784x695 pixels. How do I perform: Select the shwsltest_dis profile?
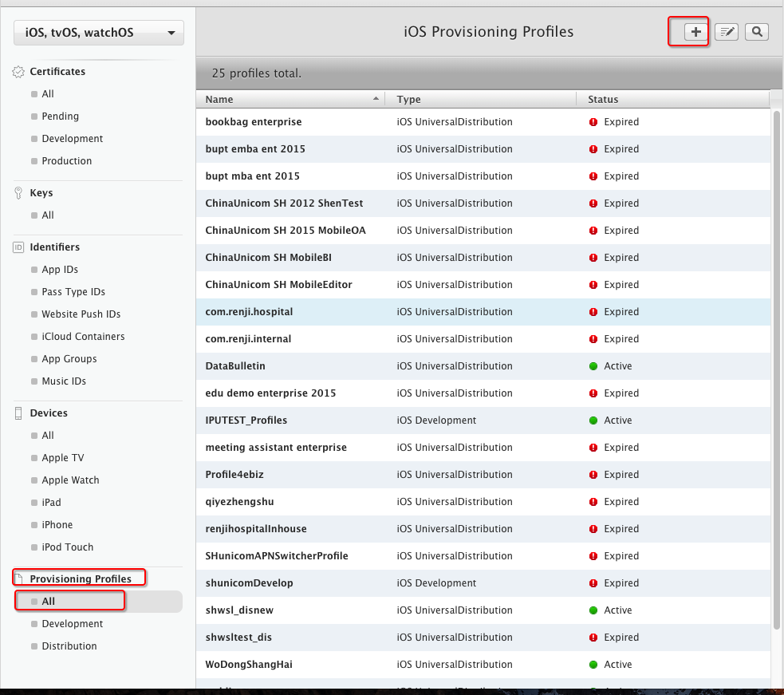pyautogui.click(x=483, y=638)
